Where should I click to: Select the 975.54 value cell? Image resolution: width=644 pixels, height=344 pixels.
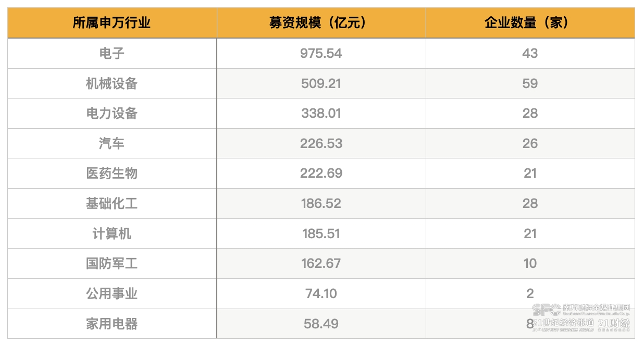pyautogui.click(x=321, y=53)
